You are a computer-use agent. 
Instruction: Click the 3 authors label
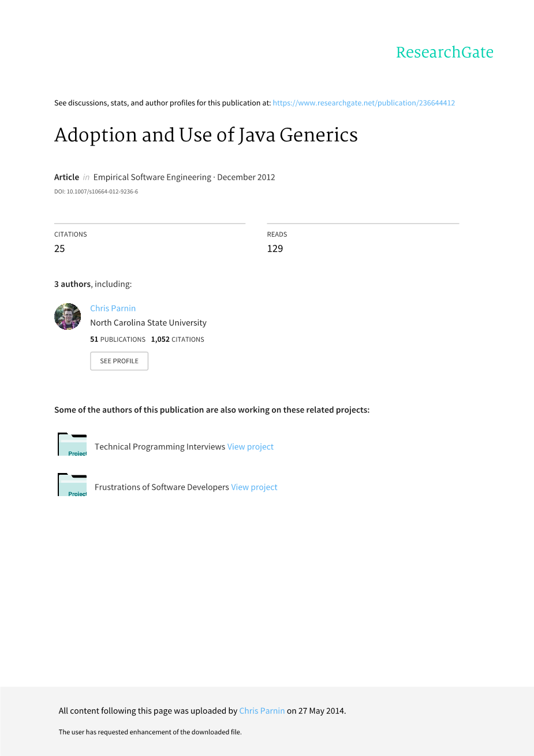point(72,284)
